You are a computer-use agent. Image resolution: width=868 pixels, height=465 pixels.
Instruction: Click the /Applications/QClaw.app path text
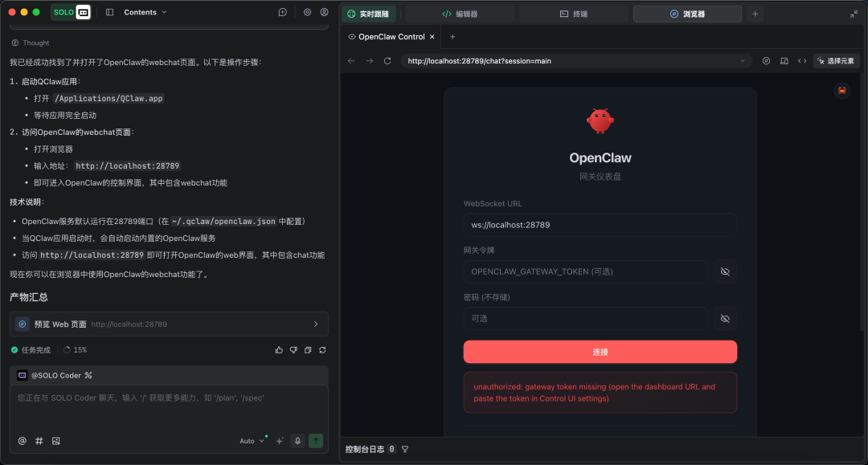tap(108, 99)
